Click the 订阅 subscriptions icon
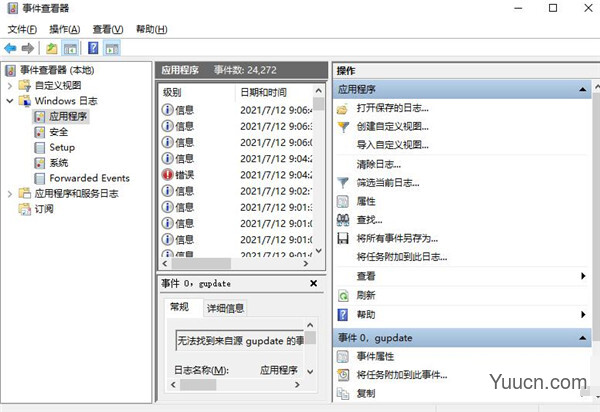Screen dimensions: 600x412 point(25,209)
